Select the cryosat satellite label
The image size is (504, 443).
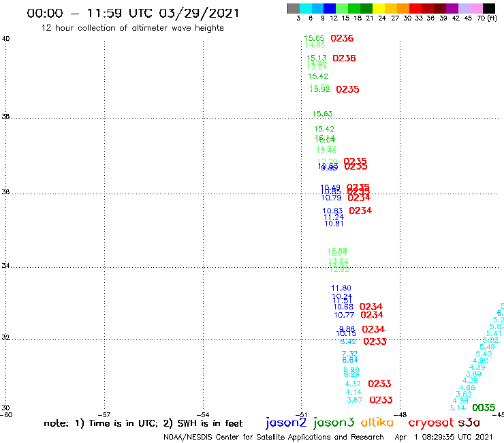(x=430, y=423)
